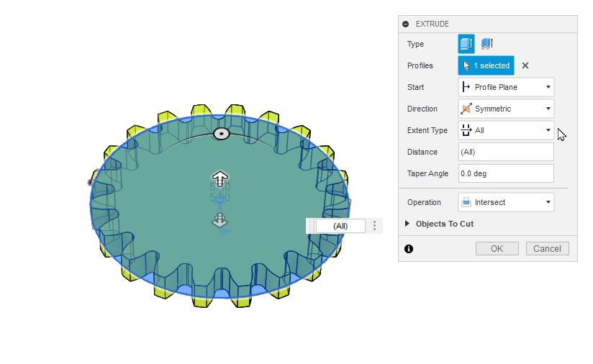Click the Taper Angle input field
The image size is (593, 364).
coord(506,173)
